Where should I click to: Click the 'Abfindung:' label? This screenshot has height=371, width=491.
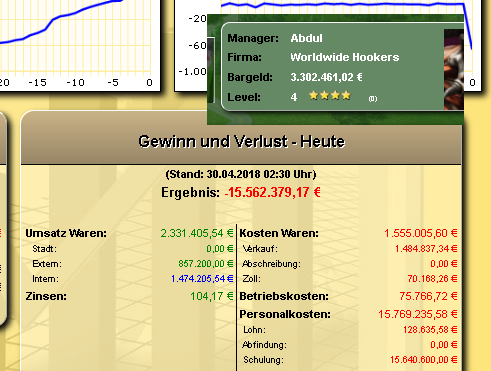[x=264, y=345]
